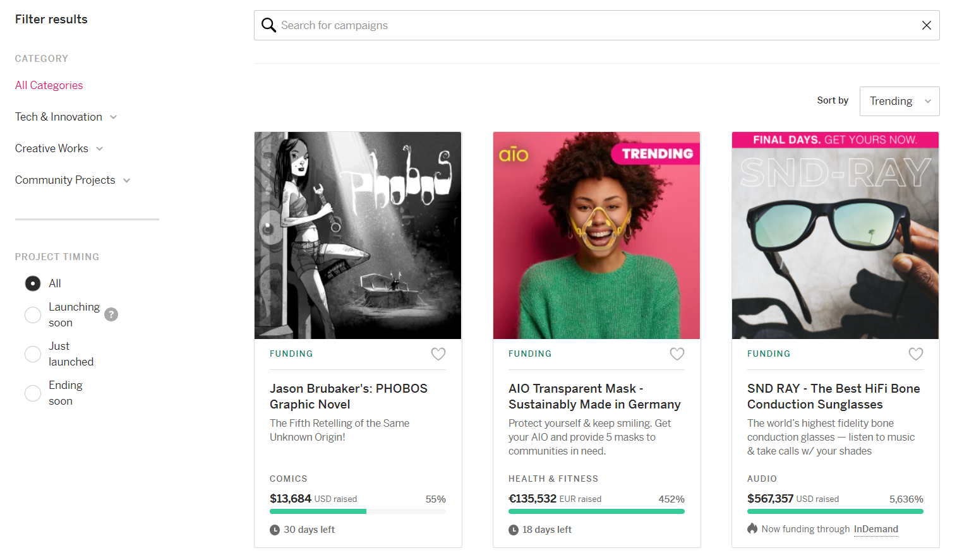957x560 pixels.
Task: Open the PHOBOS comic cover thumbnail
Action: click(358, 235)
